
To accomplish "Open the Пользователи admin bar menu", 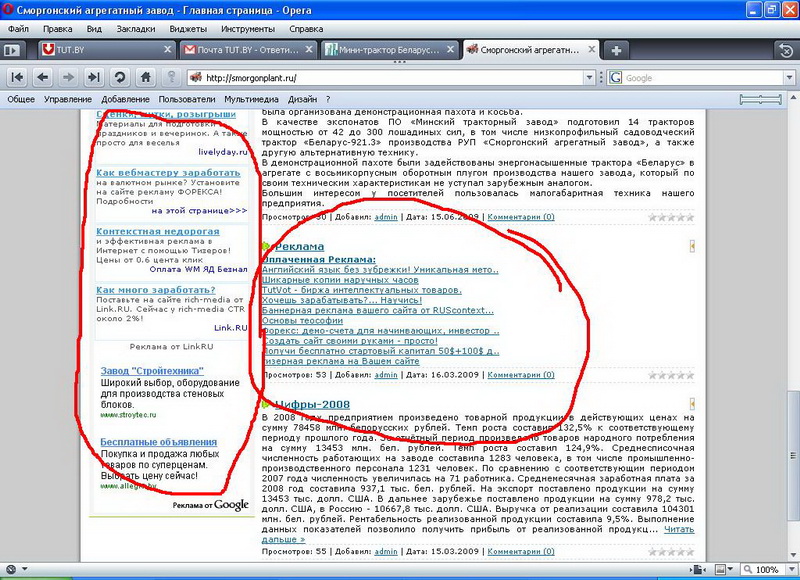I will point(187,99).
